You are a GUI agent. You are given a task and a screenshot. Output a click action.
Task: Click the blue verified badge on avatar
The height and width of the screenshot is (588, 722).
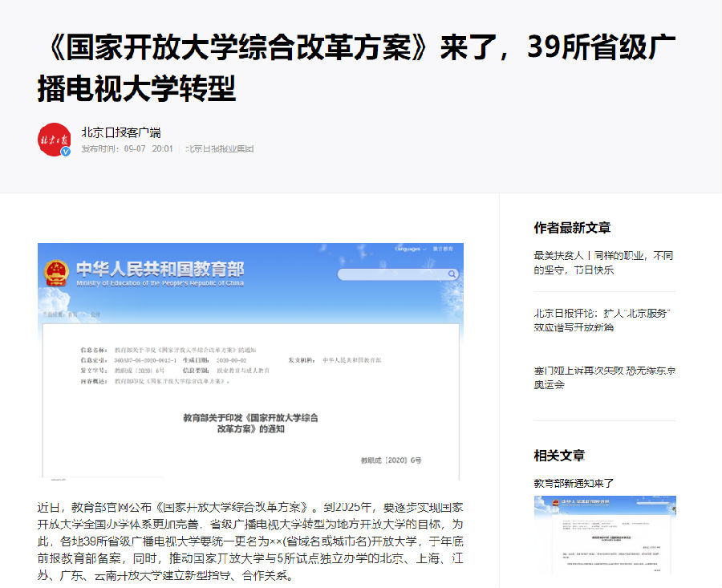[x=67, y=152]
